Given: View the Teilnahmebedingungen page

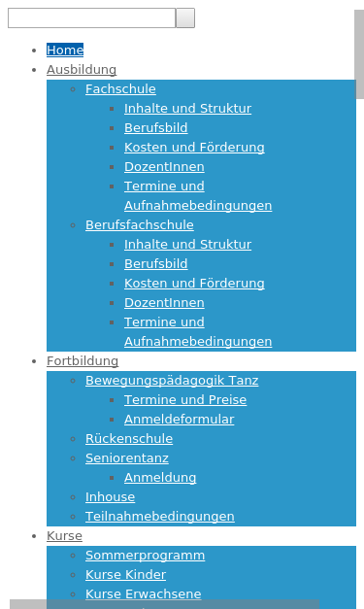Looking at the screenshot, I should [x=160, y=516].
